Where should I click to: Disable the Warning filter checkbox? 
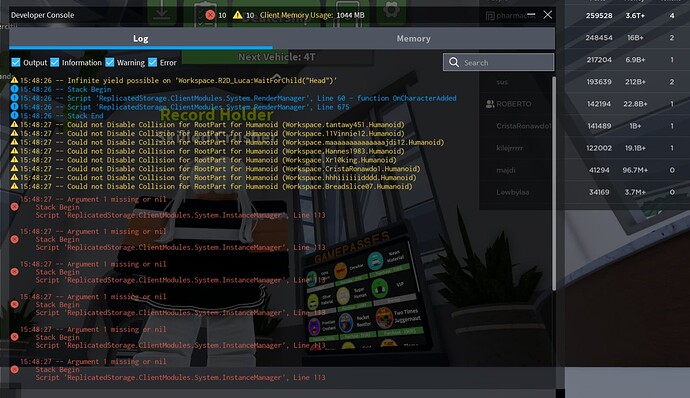[x=110, y=63]
